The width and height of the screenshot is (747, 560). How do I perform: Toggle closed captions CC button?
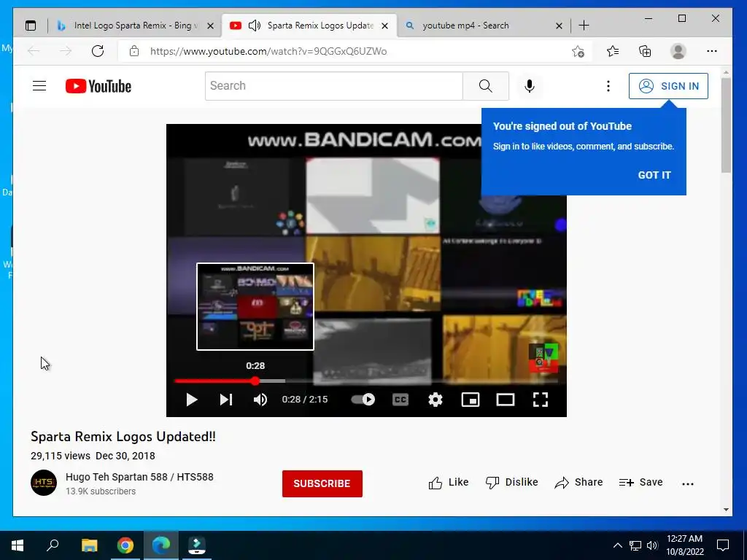point(400,400)
